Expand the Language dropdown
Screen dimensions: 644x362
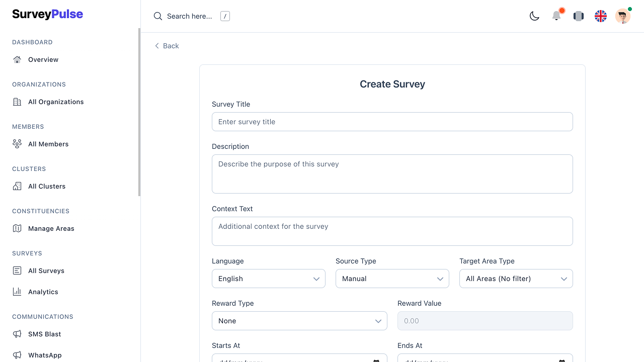pos(269,279)
